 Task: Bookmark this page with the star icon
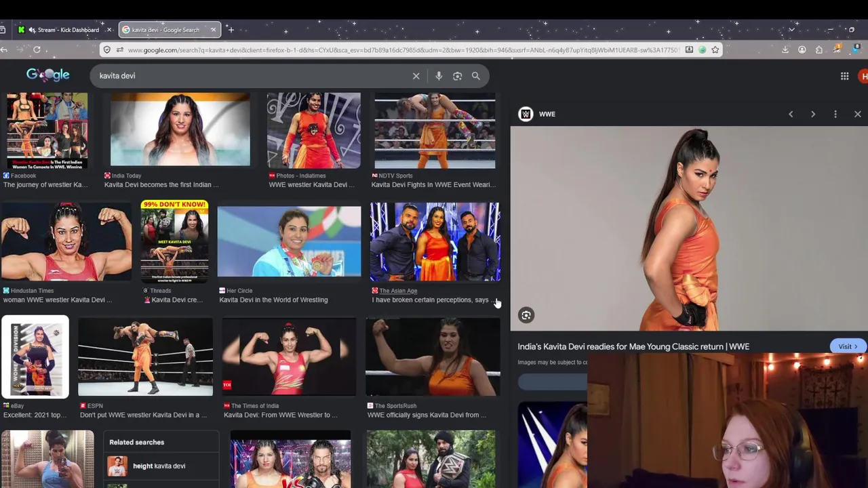[715, 49]
